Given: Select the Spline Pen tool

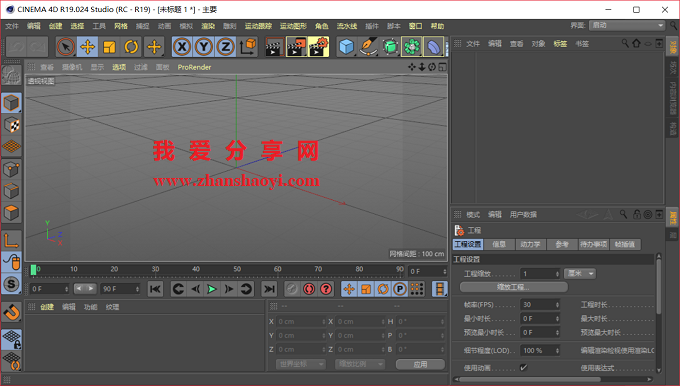Looking at the screenshot, I should click(x=368, y=47).
